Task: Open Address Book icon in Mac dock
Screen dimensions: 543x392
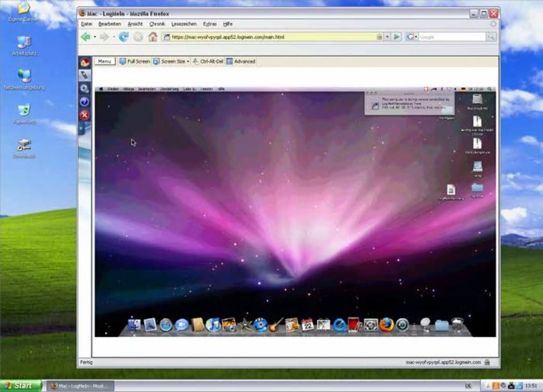Action: pyautogui.click(x=198, y=325)
